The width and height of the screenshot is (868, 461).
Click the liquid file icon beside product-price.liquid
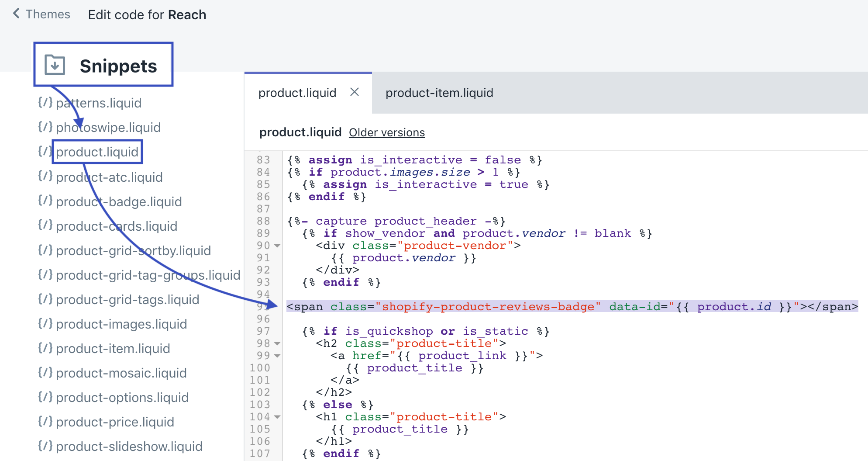pyautogui.click(x=45, y=421)
